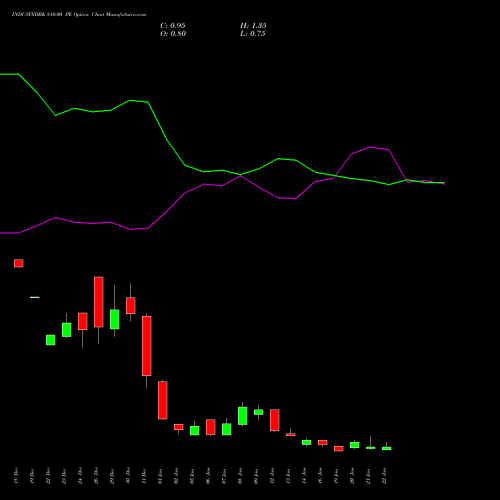The image size is (500, 500).
Task: Select the last green candlestick for 22 Jan
Action: pos(387,448)
